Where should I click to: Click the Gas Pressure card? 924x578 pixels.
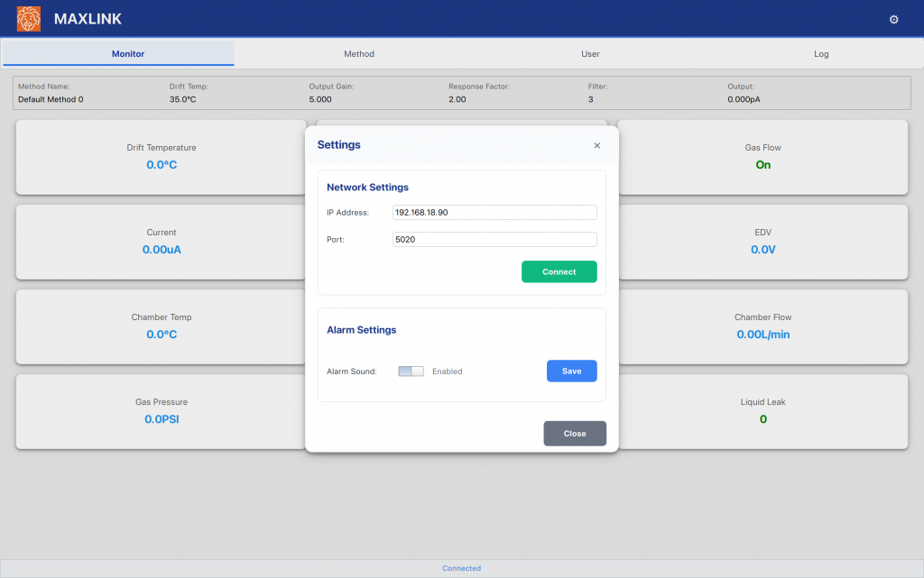(x=161, y=411)
